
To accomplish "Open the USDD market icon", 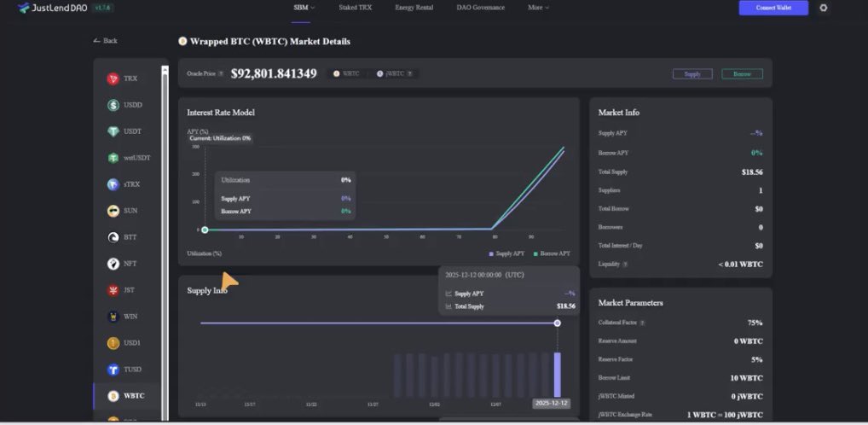I will [113, 105].
